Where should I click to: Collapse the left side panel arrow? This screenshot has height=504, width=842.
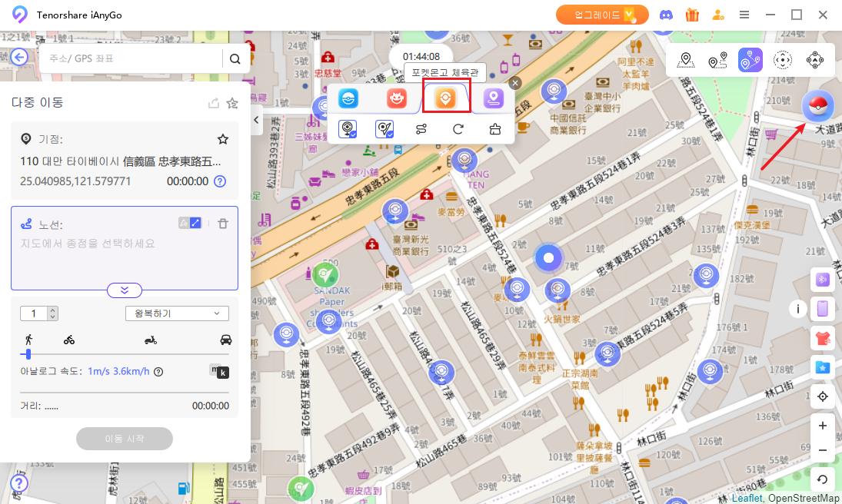point(257,120)
